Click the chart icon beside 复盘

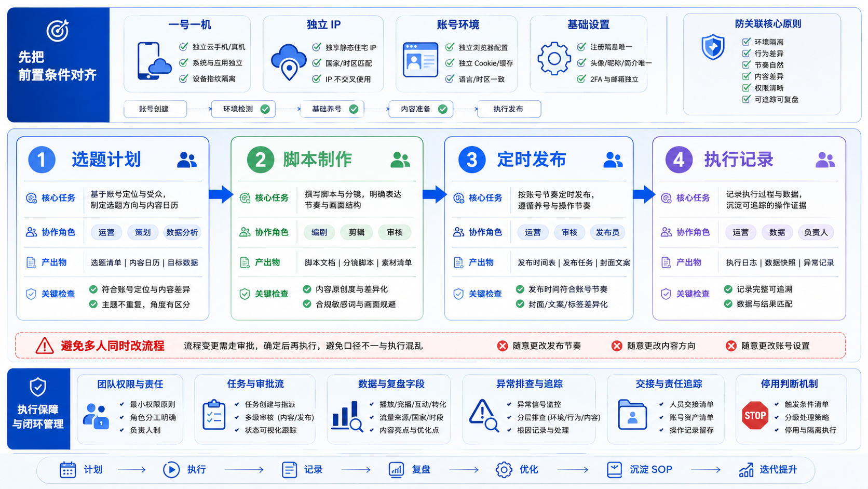click(x=396, y=470)
